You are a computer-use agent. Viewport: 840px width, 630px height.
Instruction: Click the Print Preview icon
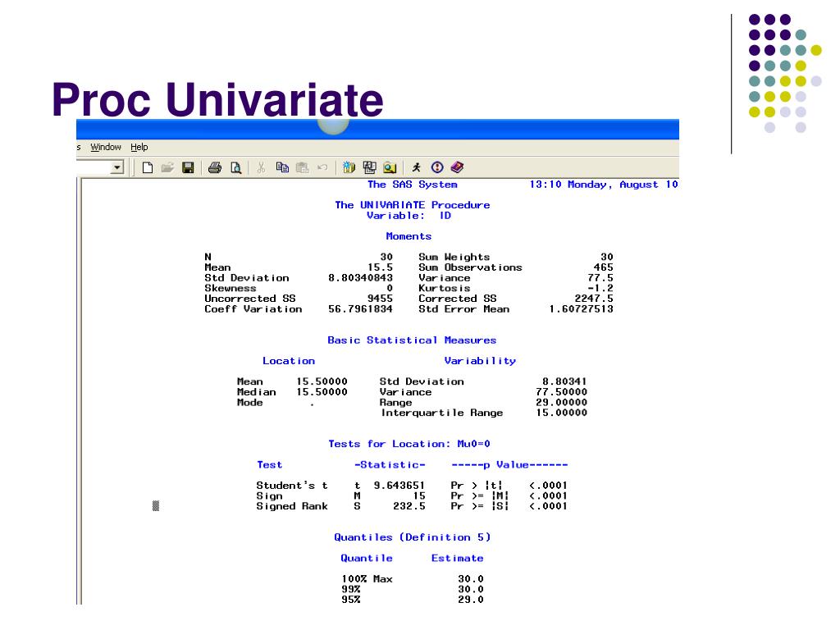coord(235,167)
